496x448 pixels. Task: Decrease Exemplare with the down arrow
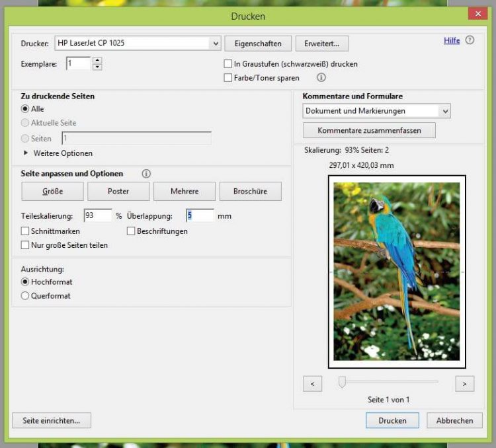click(97, 67)
